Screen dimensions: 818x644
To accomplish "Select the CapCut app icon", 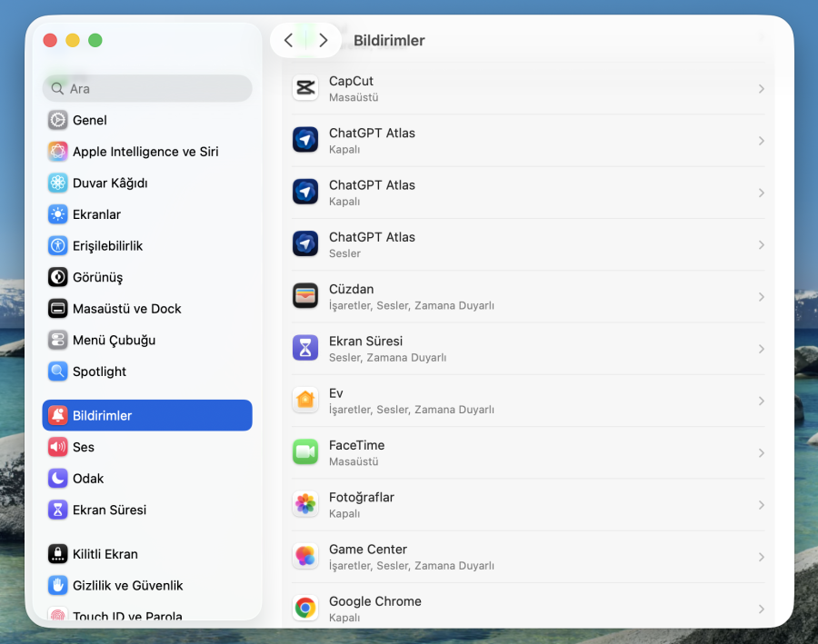I will 304,88.
